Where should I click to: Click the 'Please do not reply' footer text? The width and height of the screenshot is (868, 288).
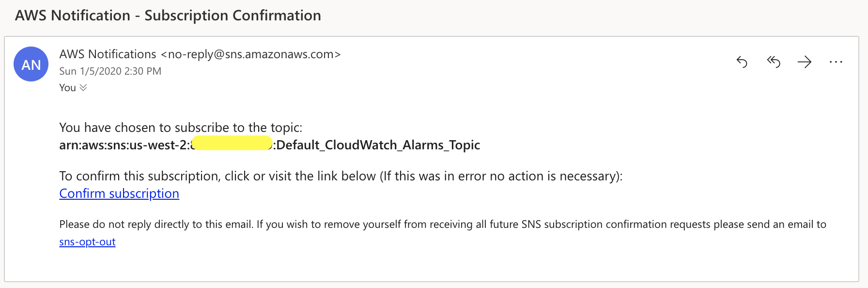tap(442, 224)
